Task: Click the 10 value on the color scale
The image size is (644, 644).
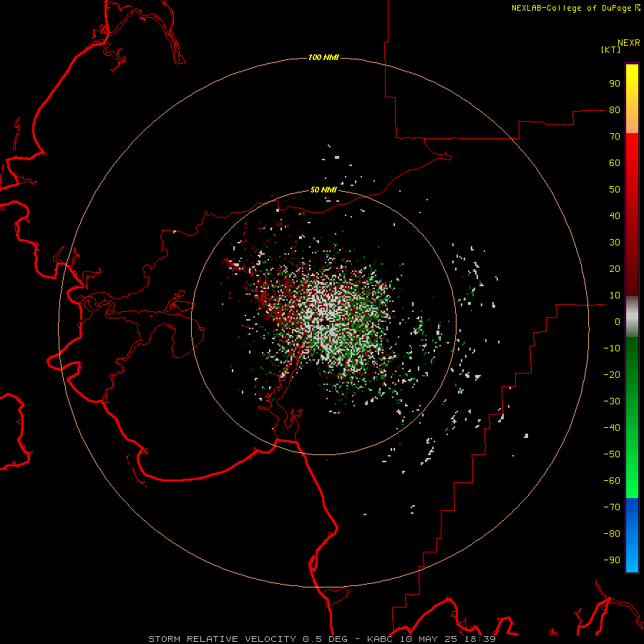Action: pos(615,296)
